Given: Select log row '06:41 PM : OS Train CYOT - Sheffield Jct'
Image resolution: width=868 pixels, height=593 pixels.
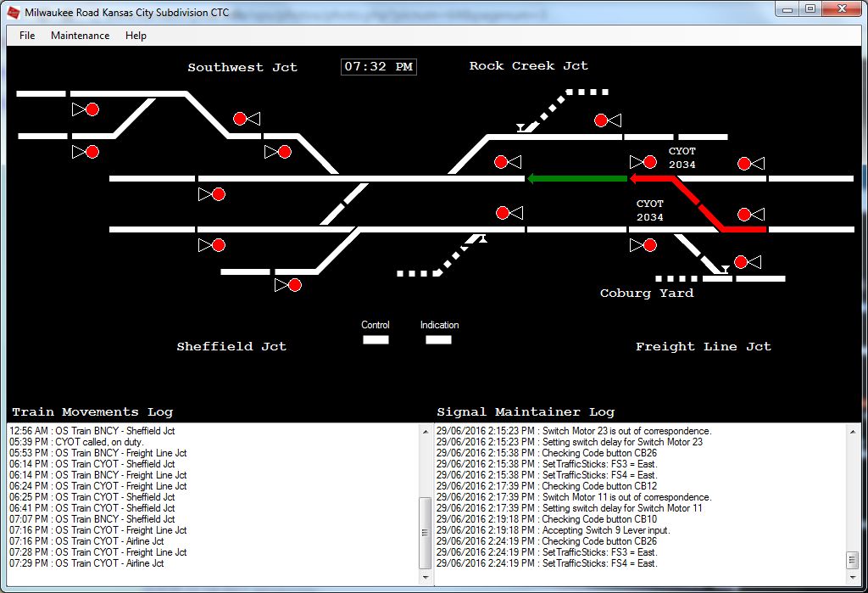Looking at the screenshot, I should [x=92, y=508].
